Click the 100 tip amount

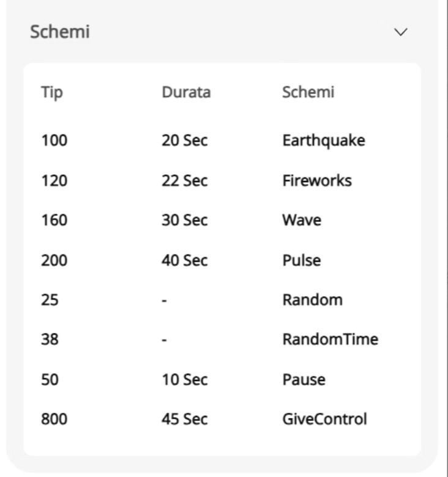pyautogui.click(x=54, y=141)
